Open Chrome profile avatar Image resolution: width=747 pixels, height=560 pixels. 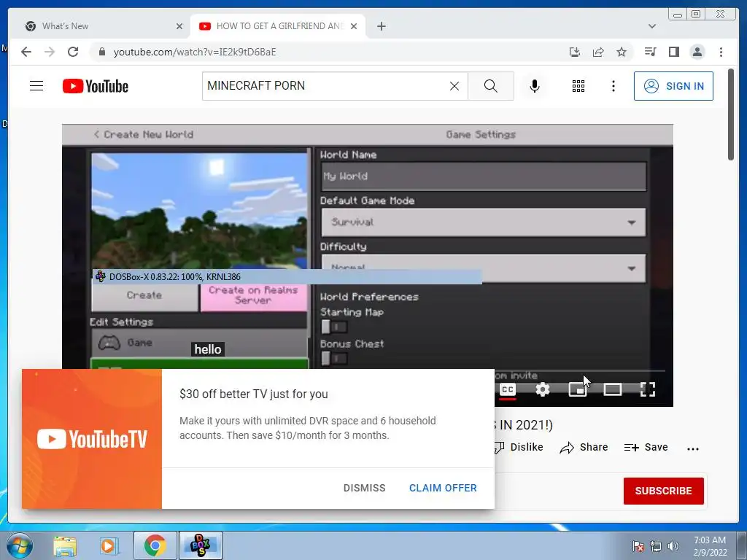(697, 52)
